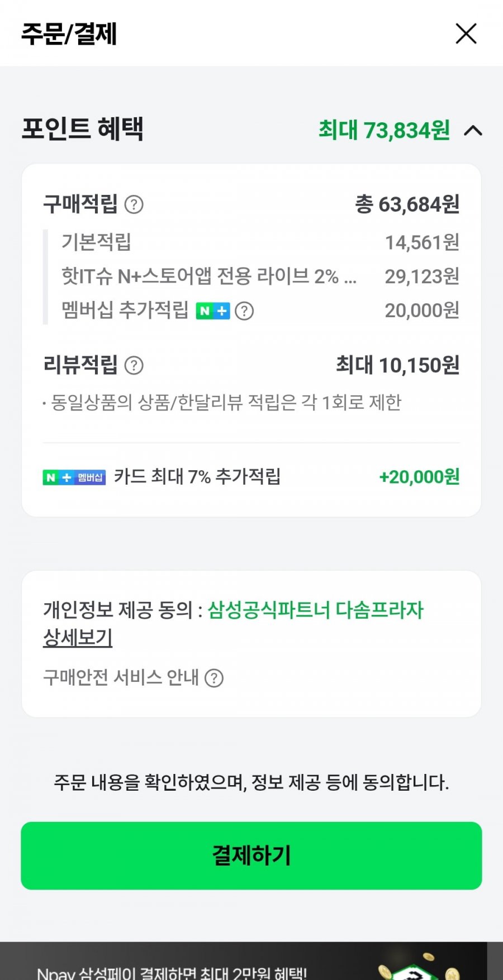Open 삼성공식파트너 다솜프라자 seller link

[x=316, y=610]
